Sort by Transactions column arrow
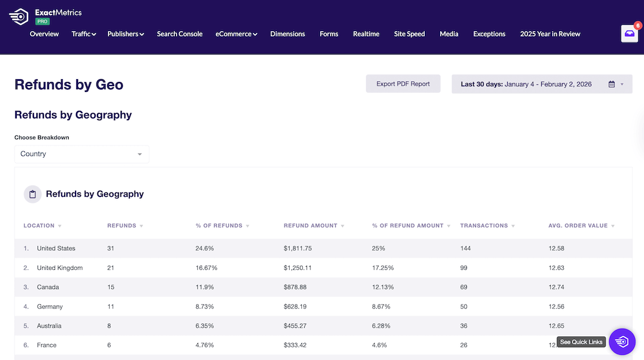This screenshot has height=360, width=644. (513, 226)
